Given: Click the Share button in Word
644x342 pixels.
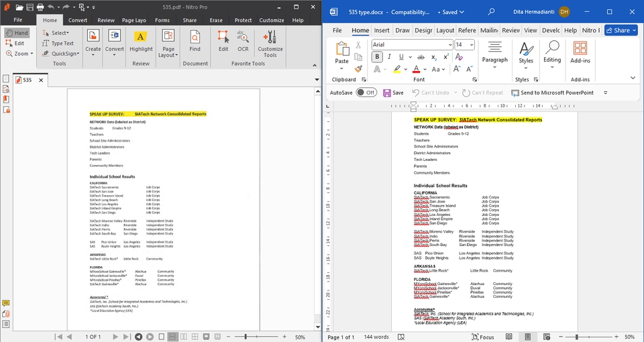Looking at the screenshot, I should tap(621, 30).
